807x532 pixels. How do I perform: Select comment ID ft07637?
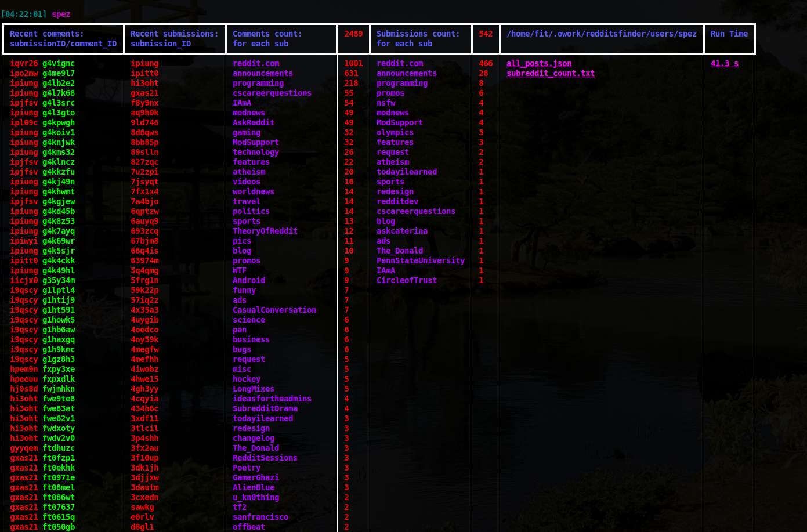pos(59,507)
